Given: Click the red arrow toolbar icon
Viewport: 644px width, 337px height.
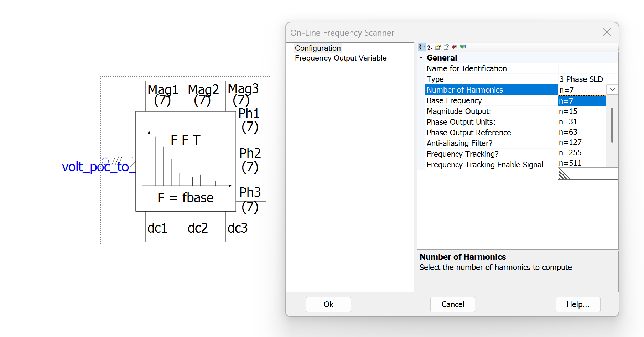Looking at the screenshot, I should [455, 47].
